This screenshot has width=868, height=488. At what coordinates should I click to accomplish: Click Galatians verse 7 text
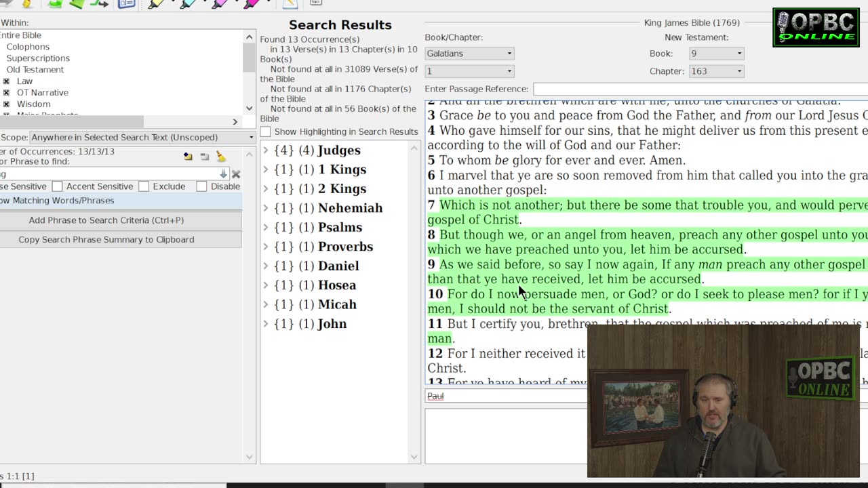pyautogui.click(x=648, y=212)
